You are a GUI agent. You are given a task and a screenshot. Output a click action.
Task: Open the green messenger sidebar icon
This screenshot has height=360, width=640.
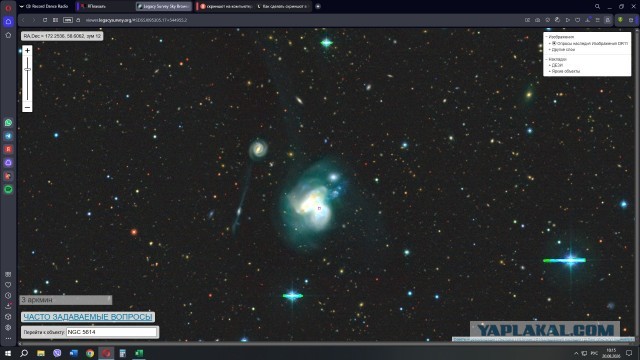pyautogui.click(x=8, y=189)
